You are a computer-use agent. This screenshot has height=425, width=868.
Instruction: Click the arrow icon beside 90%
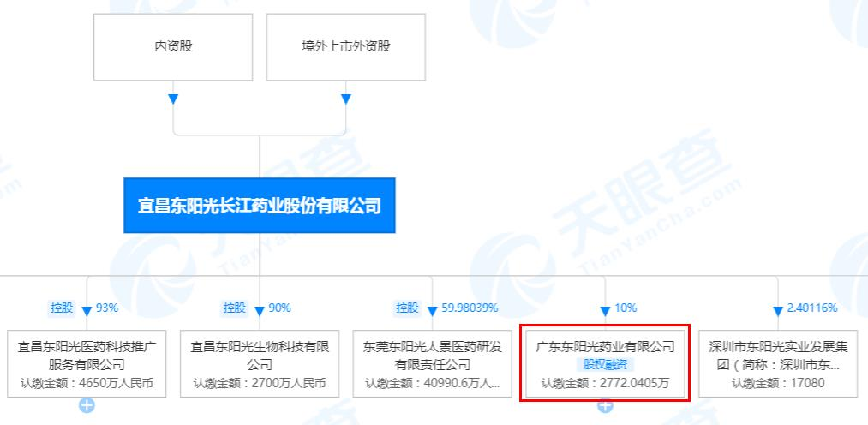260,311
